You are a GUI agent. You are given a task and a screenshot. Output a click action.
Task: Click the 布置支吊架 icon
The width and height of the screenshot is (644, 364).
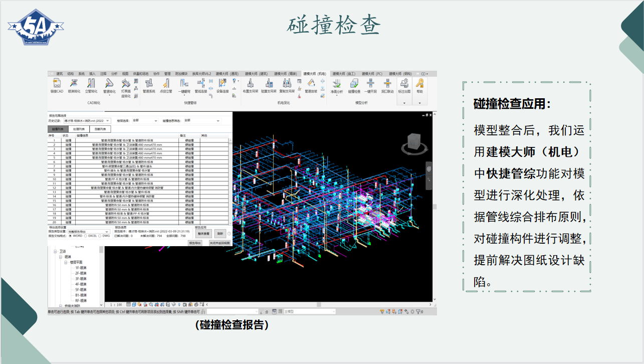click(250, 85)
